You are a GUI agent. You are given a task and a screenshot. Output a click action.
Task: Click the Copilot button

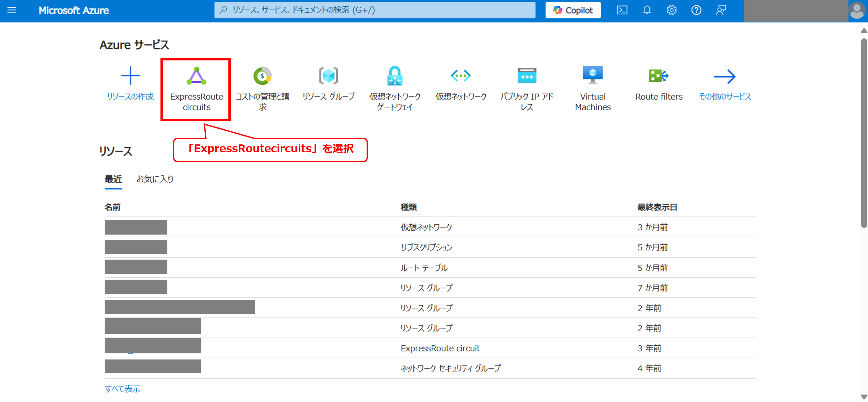click(573, 10)
